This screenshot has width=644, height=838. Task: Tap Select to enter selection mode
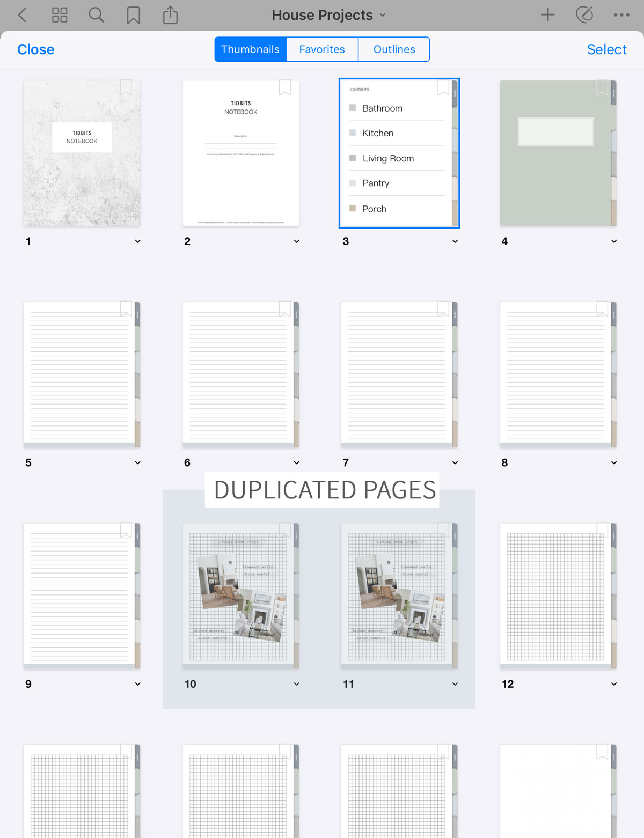point(606,49)
